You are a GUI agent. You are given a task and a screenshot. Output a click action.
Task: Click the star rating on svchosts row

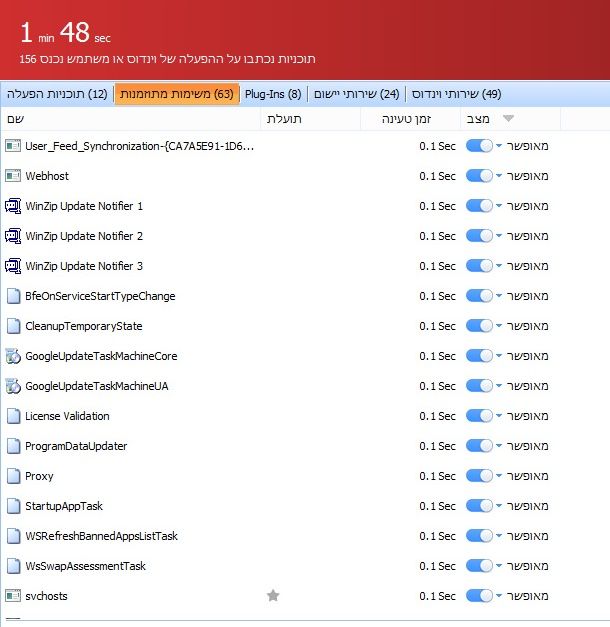273,595
